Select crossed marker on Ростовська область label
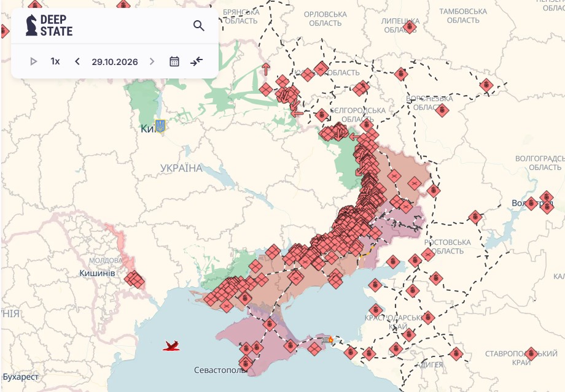Screen dimensions: 565x392 428,255
